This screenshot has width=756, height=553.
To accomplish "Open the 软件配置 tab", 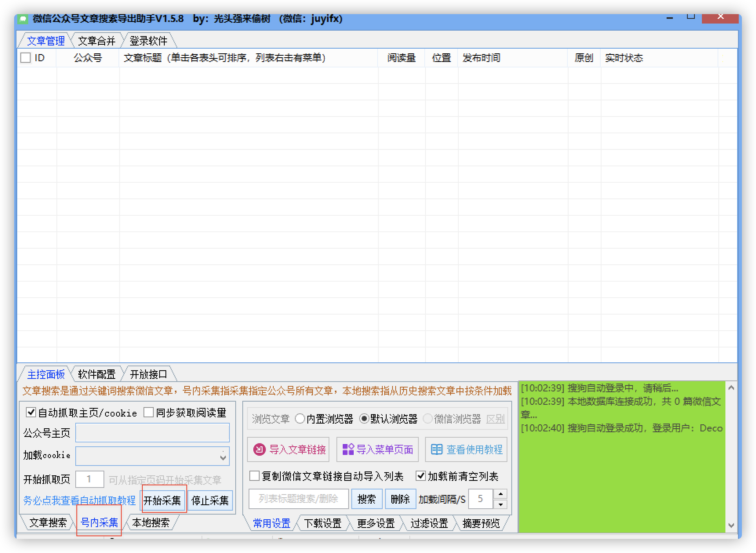I will pyautogui.click(x=96, y=374).
